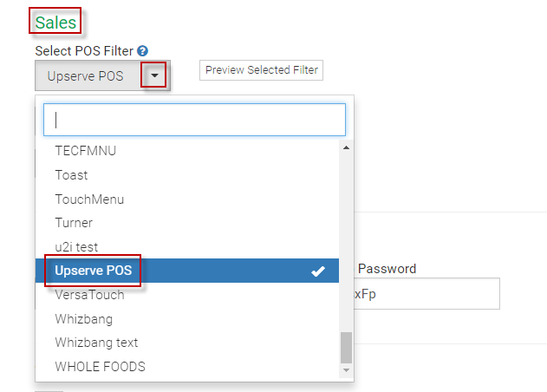Choose Toast in the POS list

pos(71,175)
